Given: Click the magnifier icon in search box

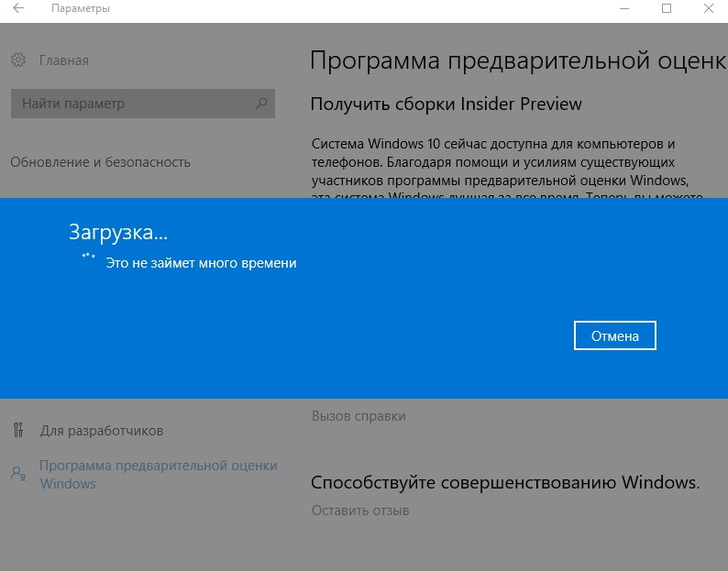Looking at the screenshot, I should pyautogui.click(x=261, y=103).
